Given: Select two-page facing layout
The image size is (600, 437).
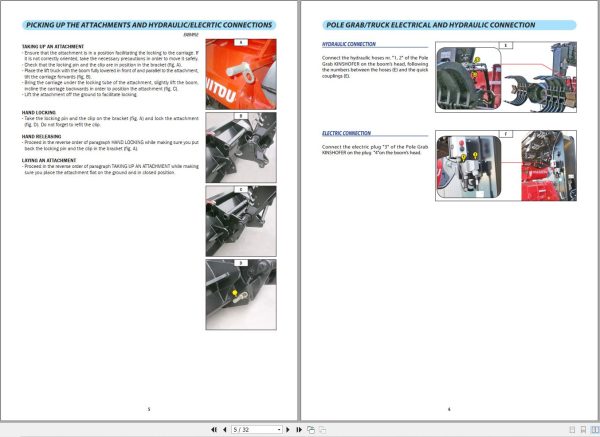Looking at the screenshot, I should (595, 430).
